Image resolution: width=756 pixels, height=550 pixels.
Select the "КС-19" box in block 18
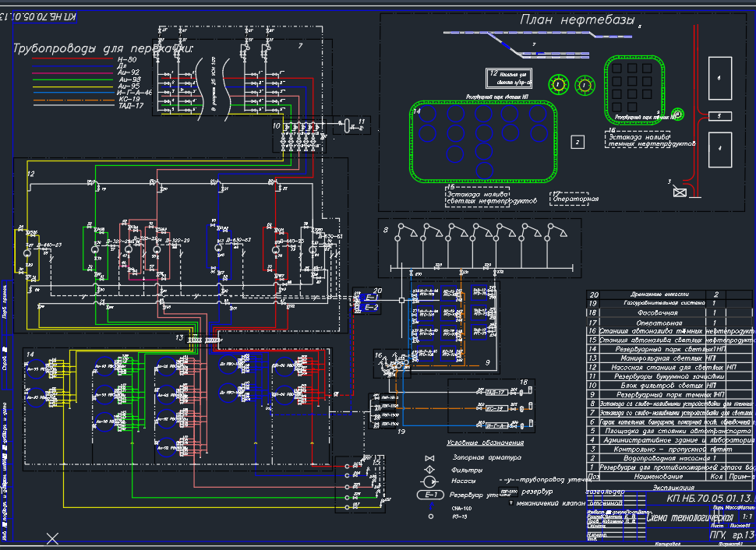pyautogui.click(x=496, y=408)
